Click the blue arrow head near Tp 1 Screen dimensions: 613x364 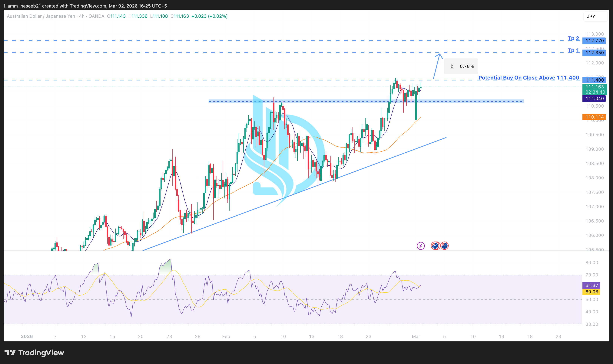point(439,55)
